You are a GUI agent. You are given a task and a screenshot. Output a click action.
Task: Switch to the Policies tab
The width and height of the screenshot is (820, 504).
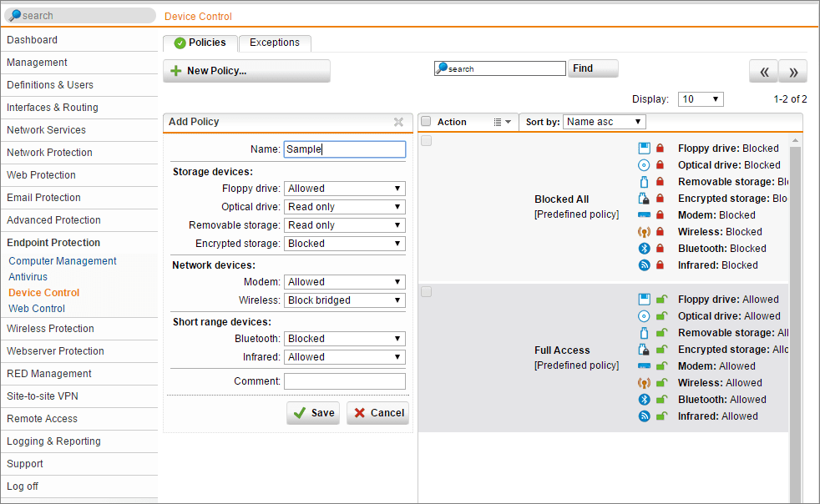(200, 43)
